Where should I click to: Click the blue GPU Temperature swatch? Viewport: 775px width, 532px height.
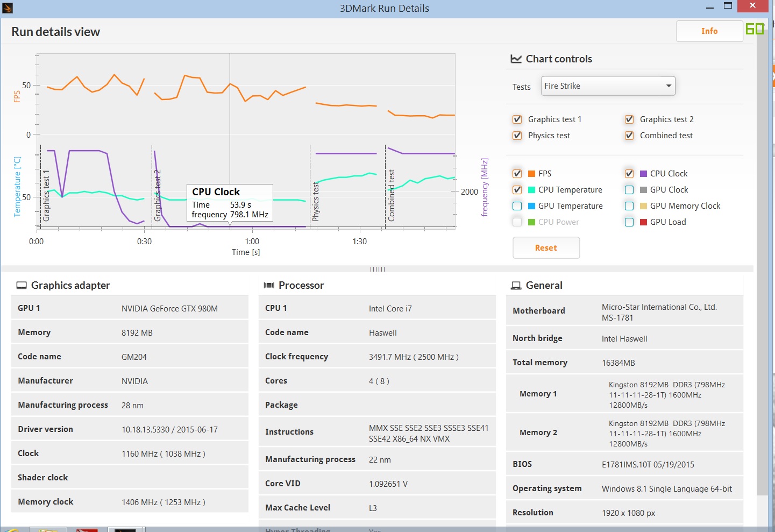click(x=532, y=206)
